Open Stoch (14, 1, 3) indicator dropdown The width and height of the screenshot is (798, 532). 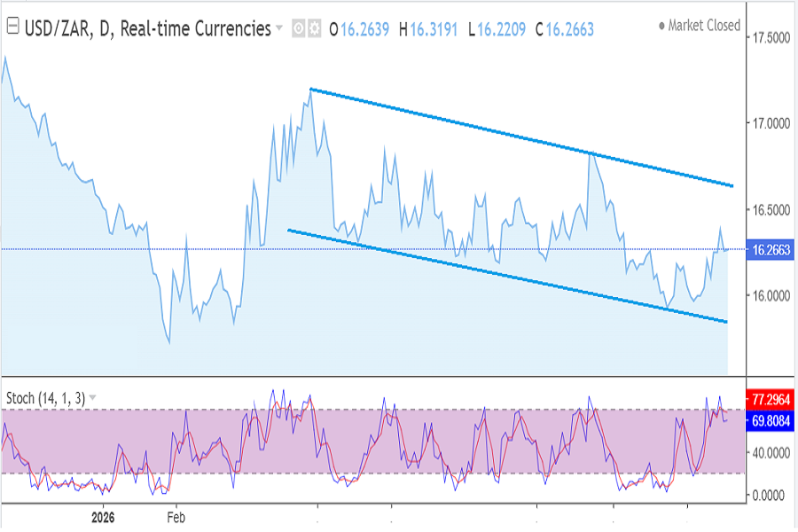pyautogui.click(x=92, y=397)
